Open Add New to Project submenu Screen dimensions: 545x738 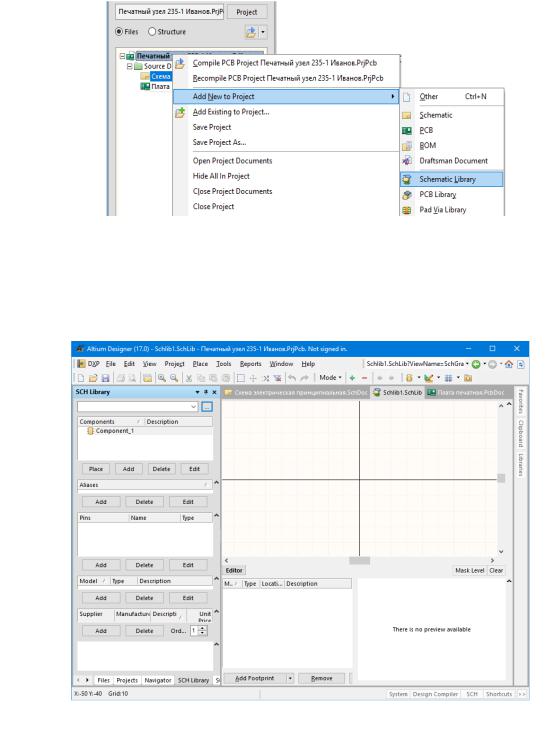tap(286, 96)
